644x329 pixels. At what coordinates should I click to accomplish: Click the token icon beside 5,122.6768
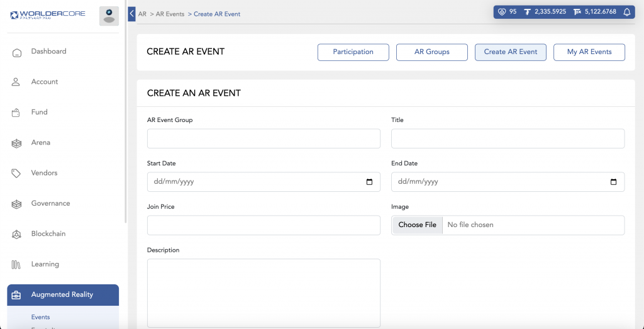pyautogui.click(x=577, y=12)
